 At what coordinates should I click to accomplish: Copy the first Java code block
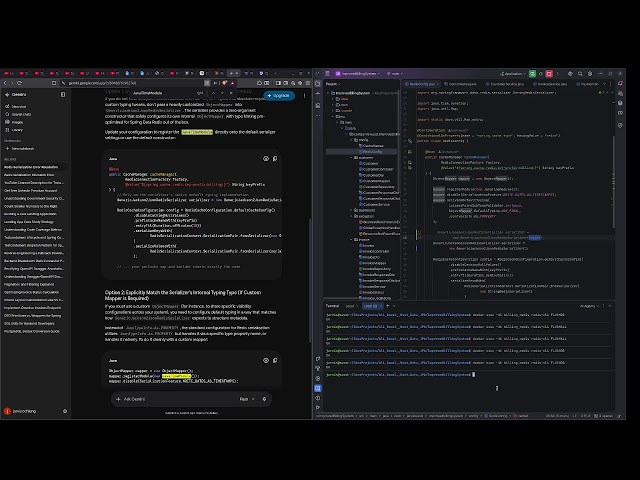pyautogui.click(x=275, y=159)
